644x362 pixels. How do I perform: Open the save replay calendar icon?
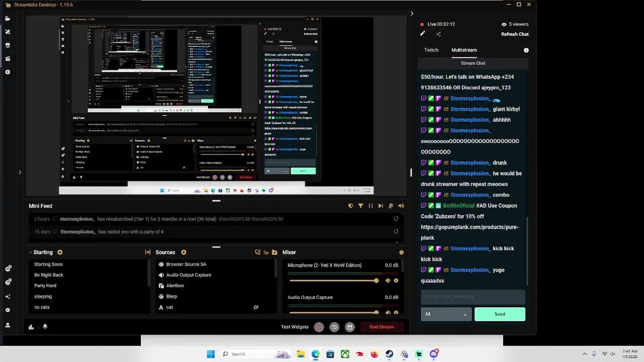[x=350, y=327]
